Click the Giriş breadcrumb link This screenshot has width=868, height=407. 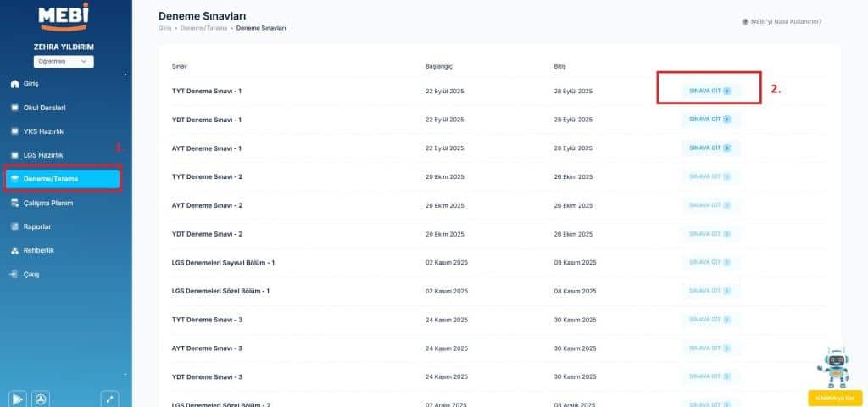pyautogui.click(x=165, y=29)
